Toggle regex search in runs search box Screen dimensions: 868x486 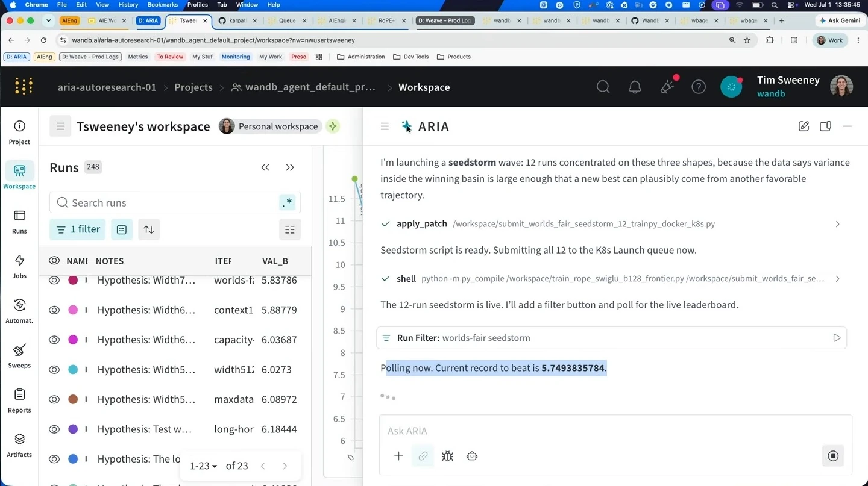[288, 203]
